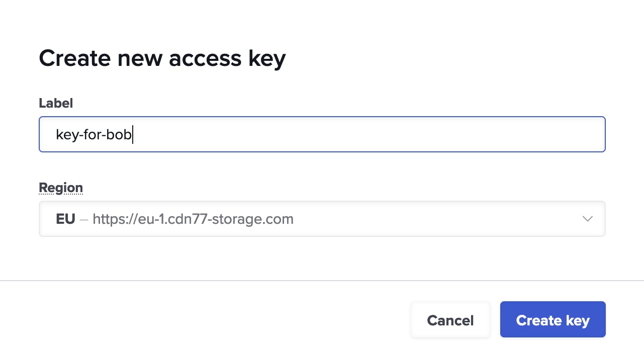Open the Region dropdown

click(x=322, y=219)
